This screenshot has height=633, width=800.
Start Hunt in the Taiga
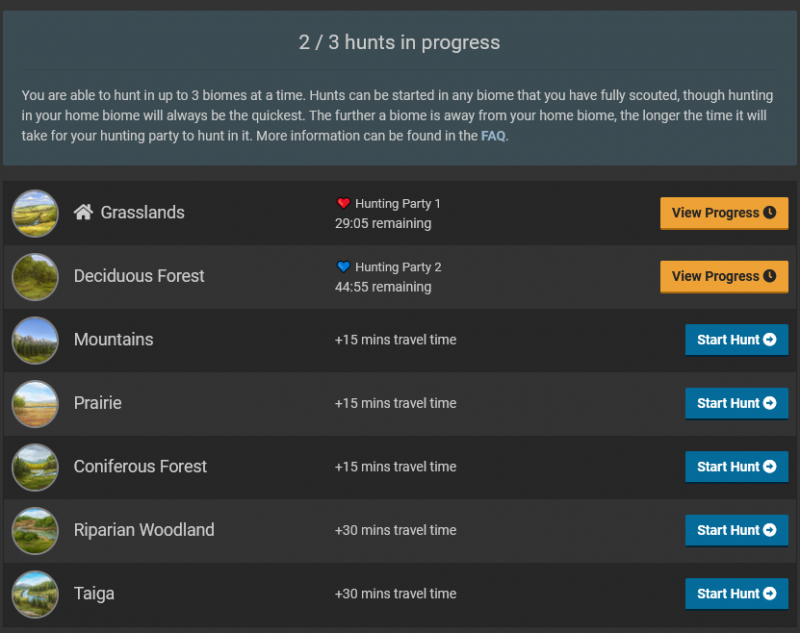pyautogui.click(x=736, y=594)
